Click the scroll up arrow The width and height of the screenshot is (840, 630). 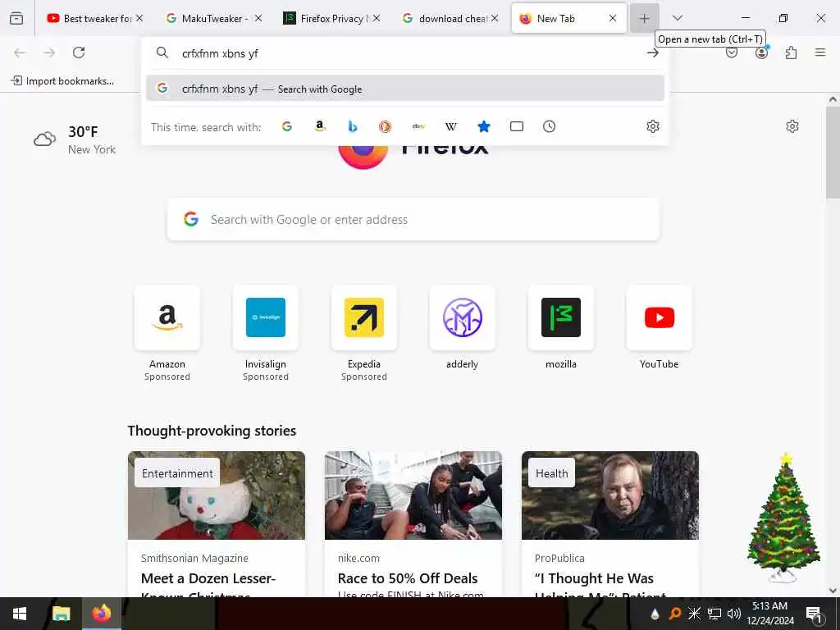coord(833,99)
